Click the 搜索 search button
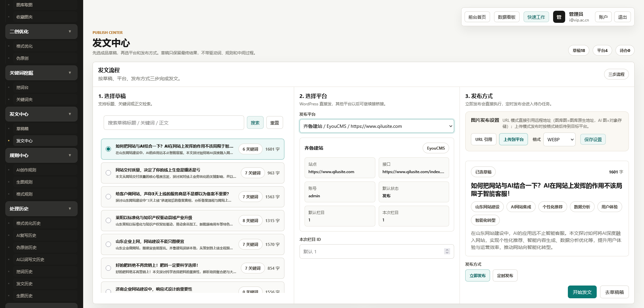The width and height of the screenshot is (644, 308). 255,123
